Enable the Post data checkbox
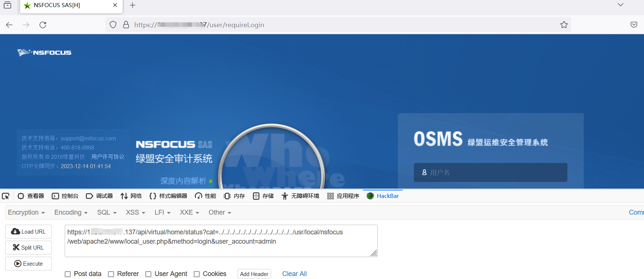Image resolution: width=644 pixels, height=279 pixels. (x=68, y=274)
